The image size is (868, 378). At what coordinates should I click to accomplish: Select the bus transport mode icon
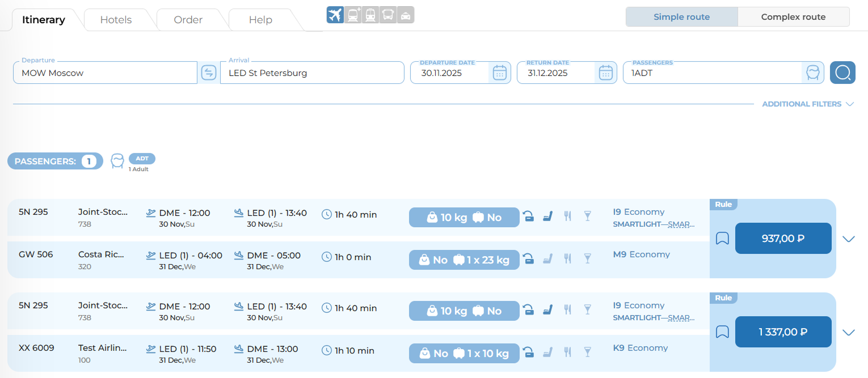[x=388, y=15]
